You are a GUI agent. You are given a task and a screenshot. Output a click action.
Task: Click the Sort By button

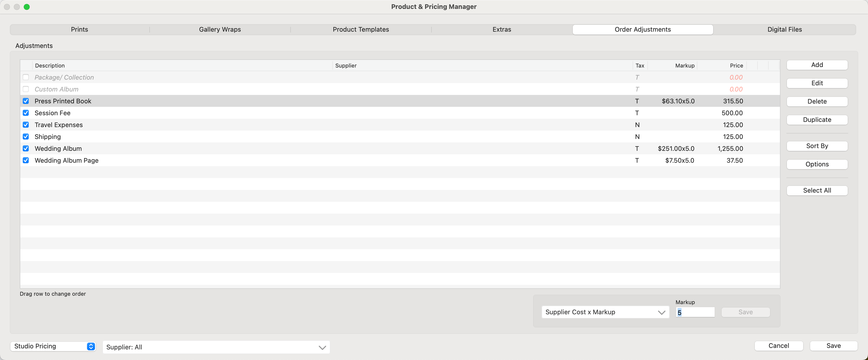(x=817, y=146)
